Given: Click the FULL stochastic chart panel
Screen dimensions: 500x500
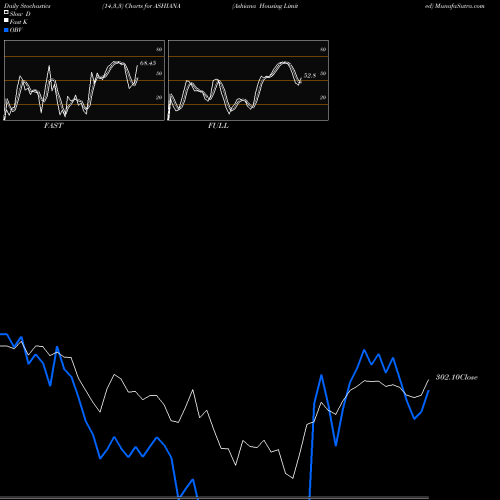Looking at the screenshot, I should [248, 80].
